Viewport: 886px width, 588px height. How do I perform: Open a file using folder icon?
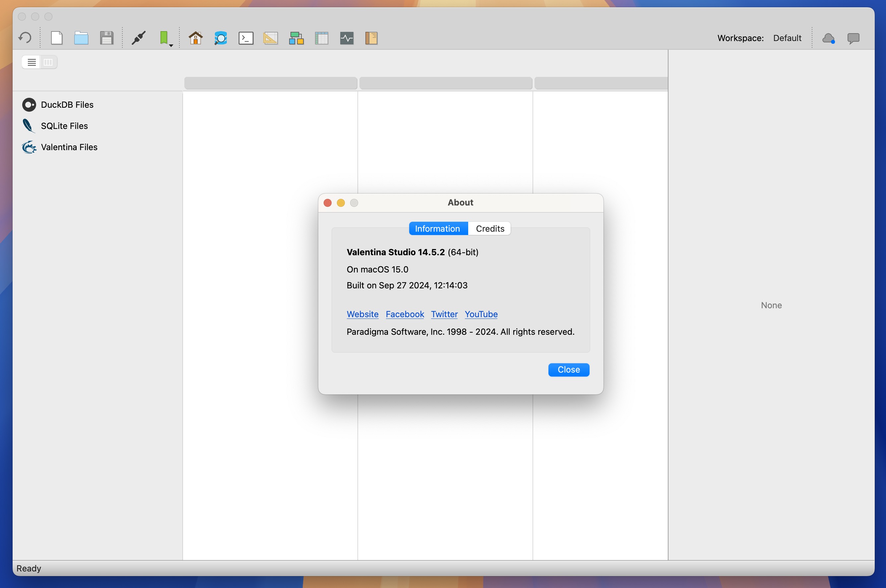pos(82,37)
